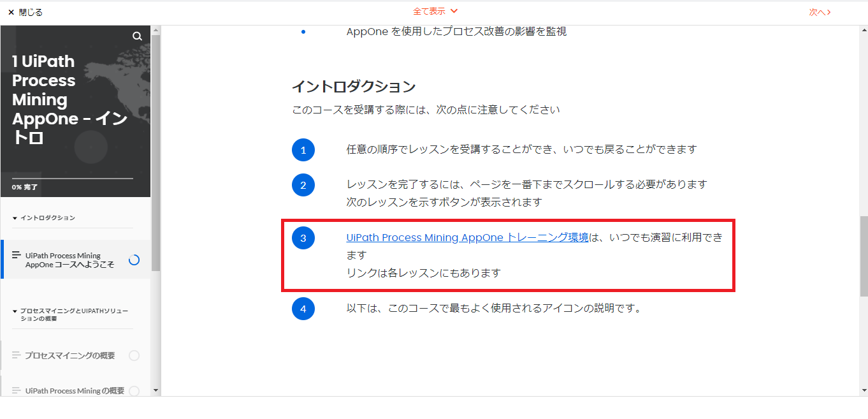Click completion circle for UiPath Process Mining の概要
The width and height of the screenshot is (868, 419).
134,391
